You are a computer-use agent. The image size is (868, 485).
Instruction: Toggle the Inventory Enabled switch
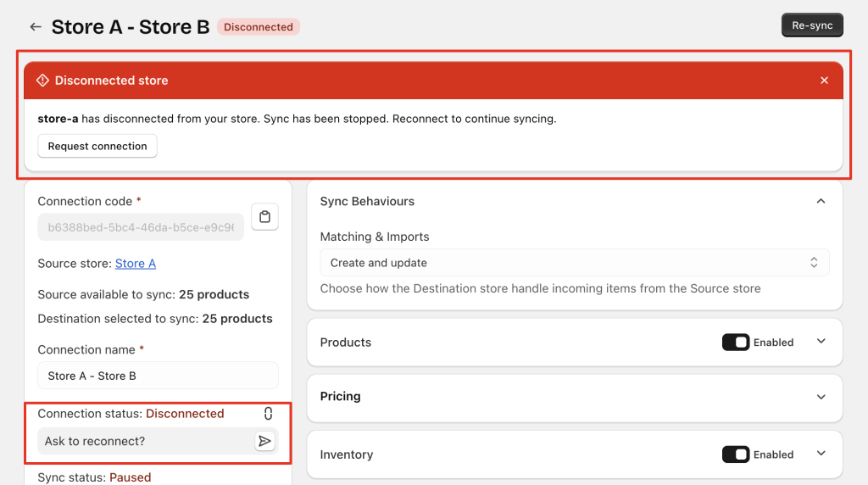(735, 454)
